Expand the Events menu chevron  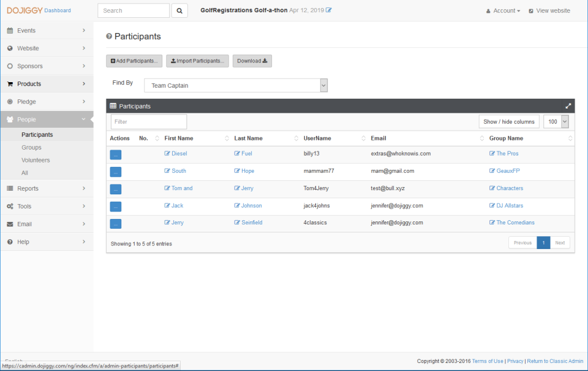click(84, 30)
